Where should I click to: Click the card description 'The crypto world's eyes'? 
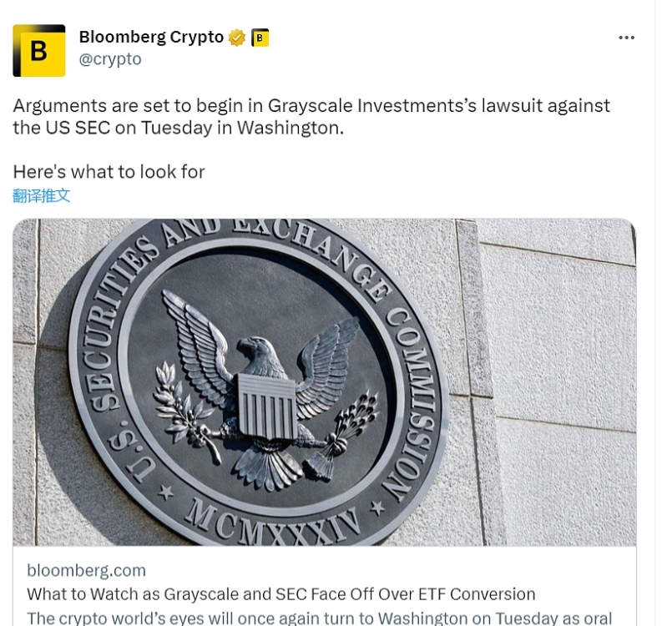[317, 618]
